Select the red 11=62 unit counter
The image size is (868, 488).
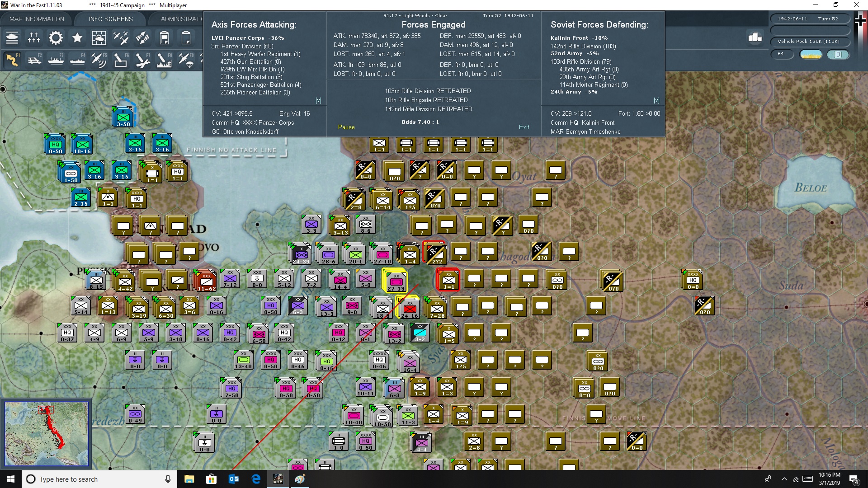click(x=206, y=280)
